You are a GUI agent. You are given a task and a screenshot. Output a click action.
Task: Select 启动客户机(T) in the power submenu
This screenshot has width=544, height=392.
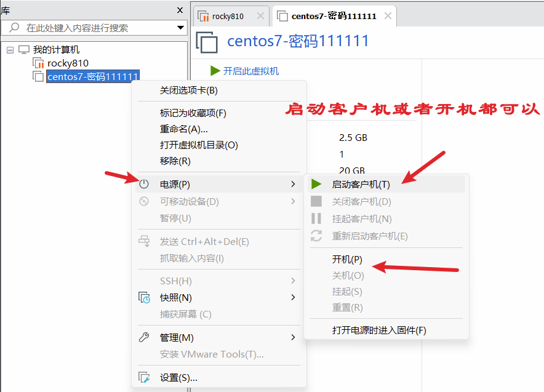pyautogui.click(x=386, y=184)
